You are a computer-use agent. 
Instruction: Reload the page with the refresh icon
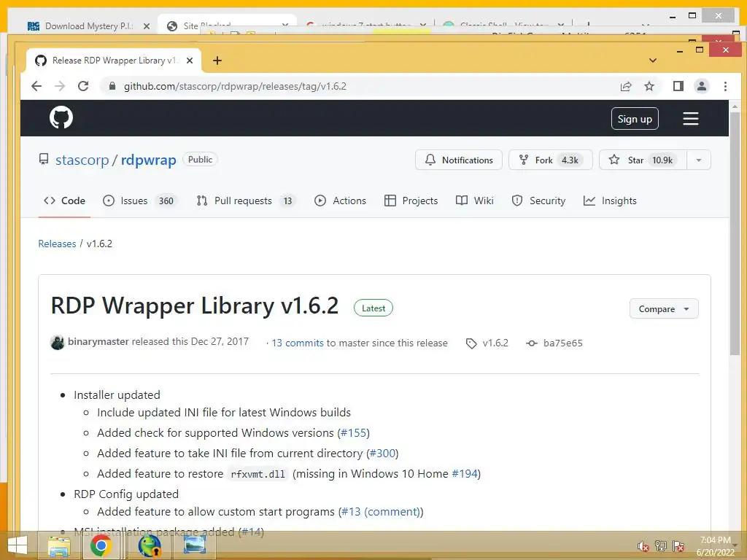click(83, 86)
